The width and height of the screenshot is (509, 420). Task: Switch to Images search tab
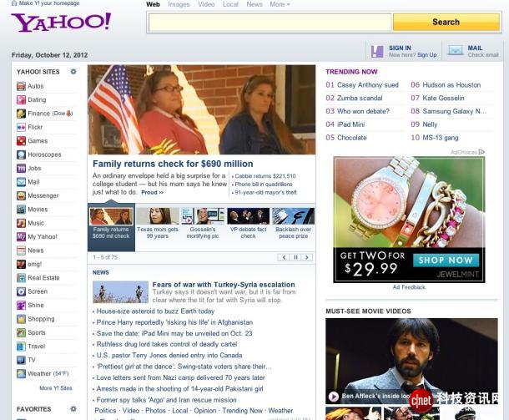point(179,4)
